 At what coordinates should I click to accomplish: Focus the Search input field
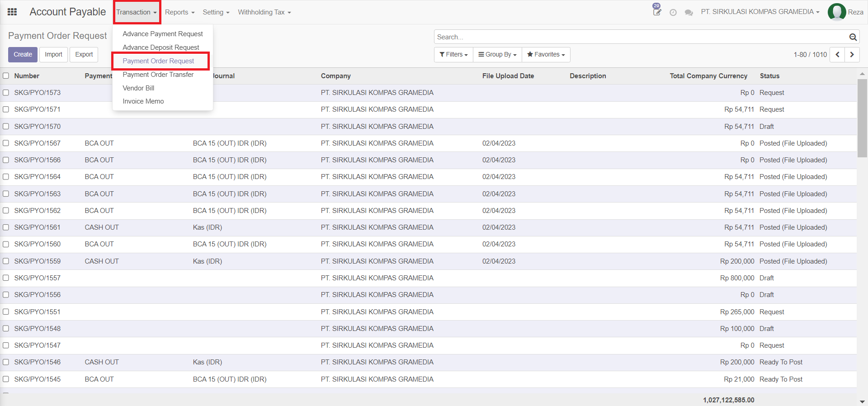tap(642, 37)
